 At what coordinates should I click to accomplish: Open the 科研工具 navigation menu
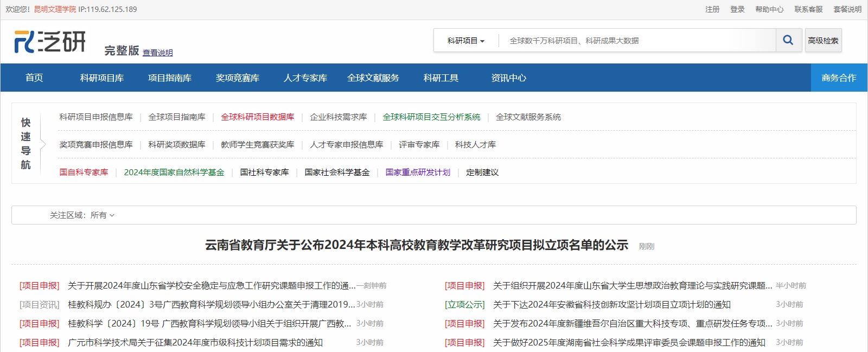441,78
